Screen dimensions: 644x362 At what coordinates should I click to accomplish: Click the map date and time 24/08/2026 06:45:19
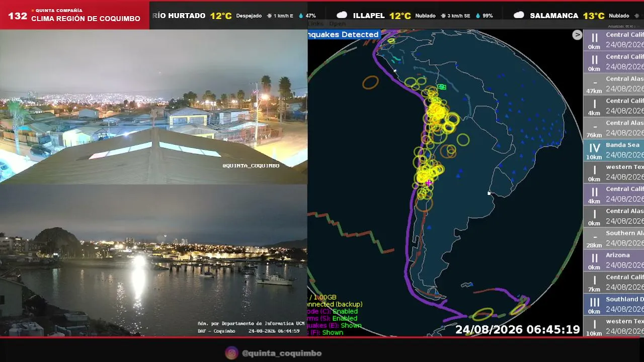(x=518, y=330)
